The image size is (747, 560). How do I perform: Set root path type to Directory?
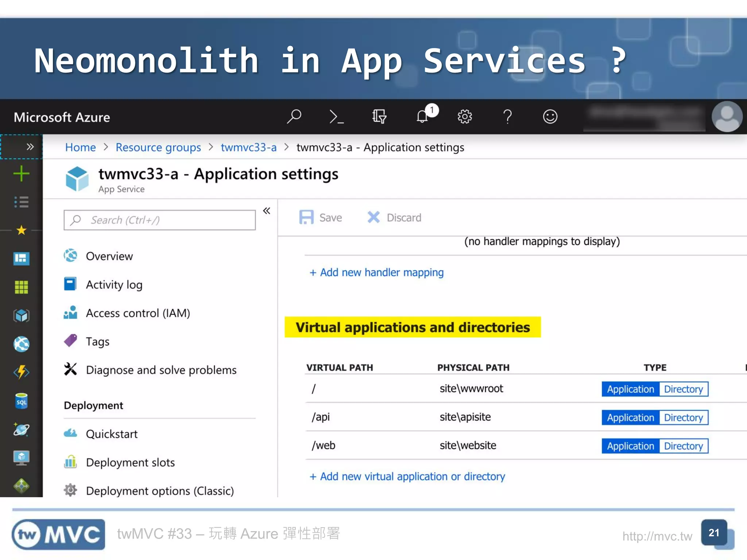click(x=684, y=389)
